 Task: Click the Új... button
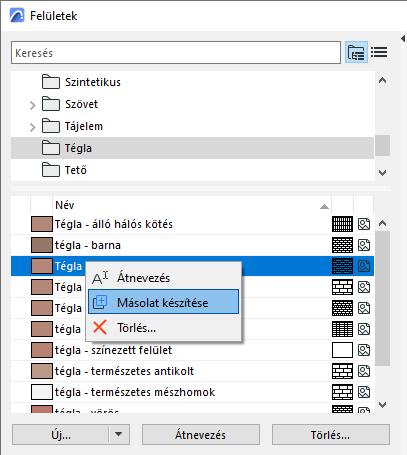pyautogui.click(x=61, y=435)
